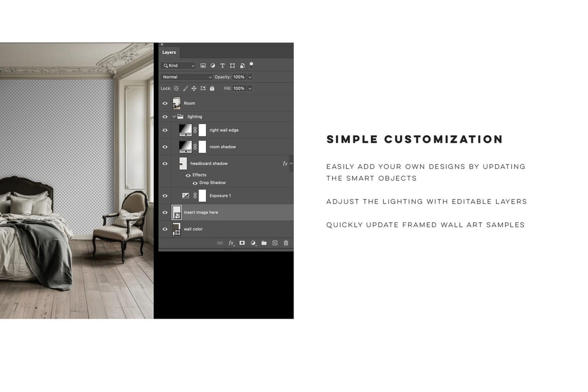Hide the insert image here layer
This screenshot has width=588, height=392.
point(165,212)
